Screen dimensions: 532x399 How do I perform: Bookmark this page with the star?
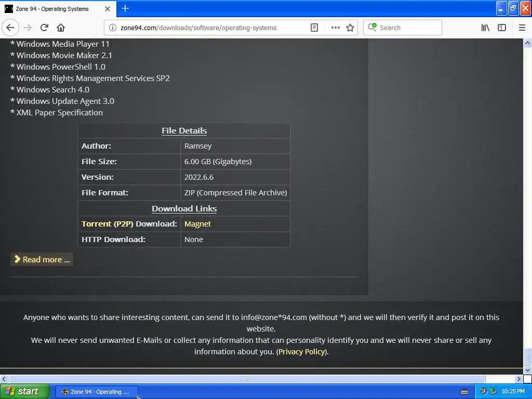(350, 28)
